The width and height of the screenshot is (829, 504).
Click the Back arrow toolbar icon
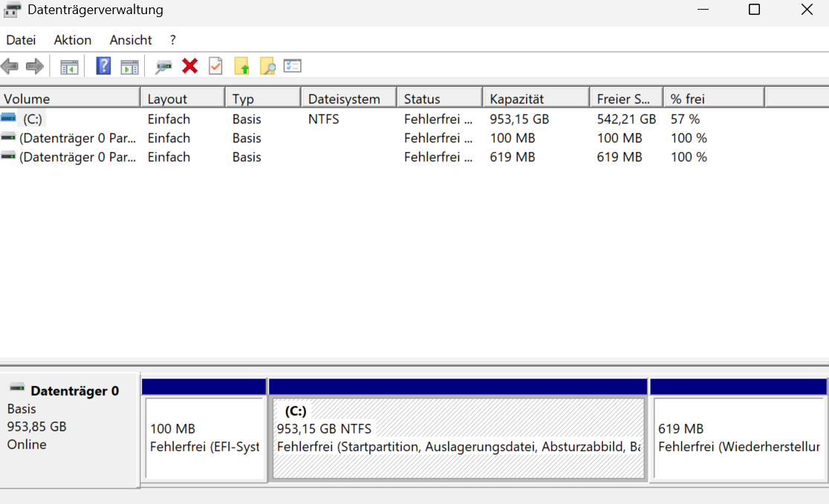coord(10,67)
